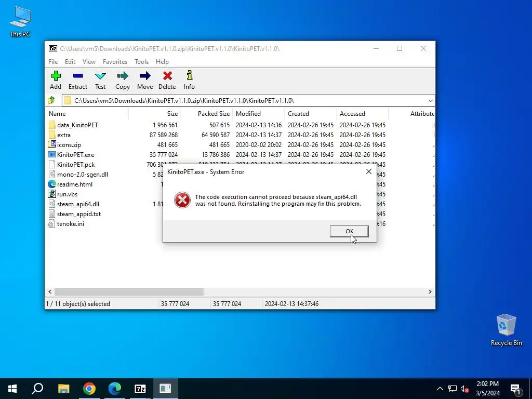Select the steam_appid.txt file icon
532x399 pixels.
(52, 214)
